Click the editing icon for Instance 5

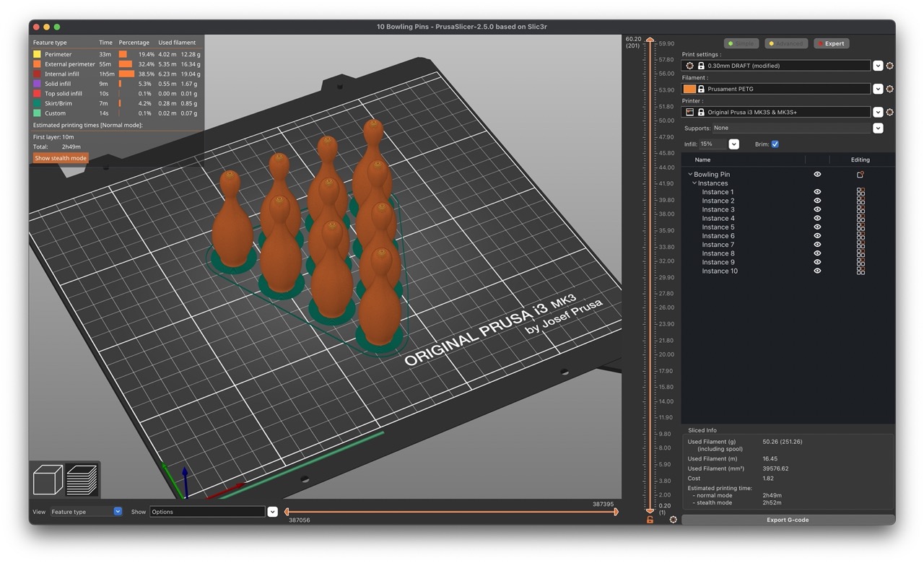pyautogui.click(x=860, y=227)
